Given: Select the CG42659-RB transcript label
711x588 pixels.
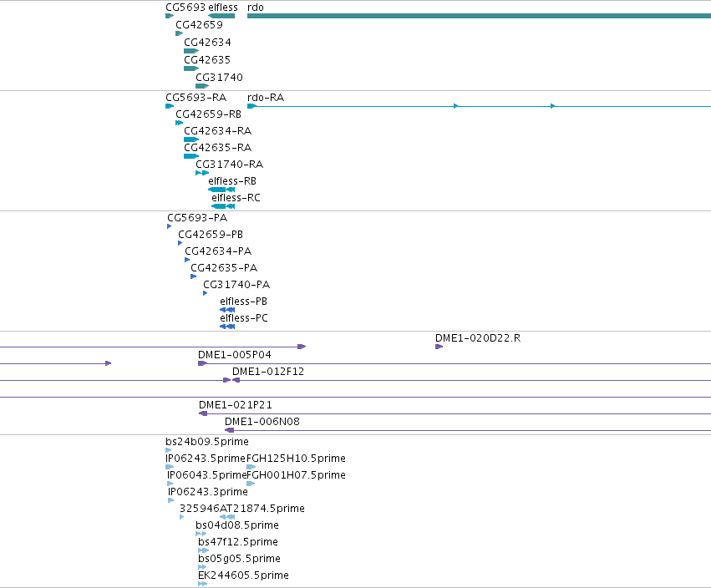Looking at the screenshot, I should [209, 114].
